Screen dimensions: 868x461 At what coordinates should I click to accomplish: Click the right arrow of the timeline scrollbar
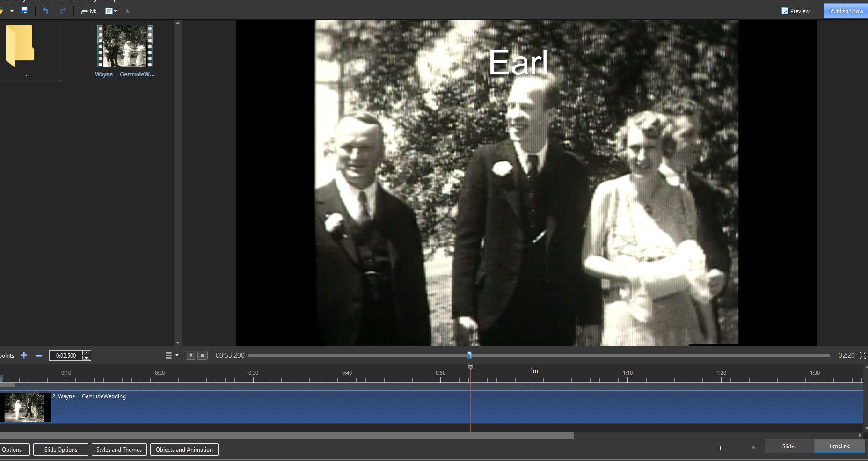pyautogui.click(x=860, y=435)
